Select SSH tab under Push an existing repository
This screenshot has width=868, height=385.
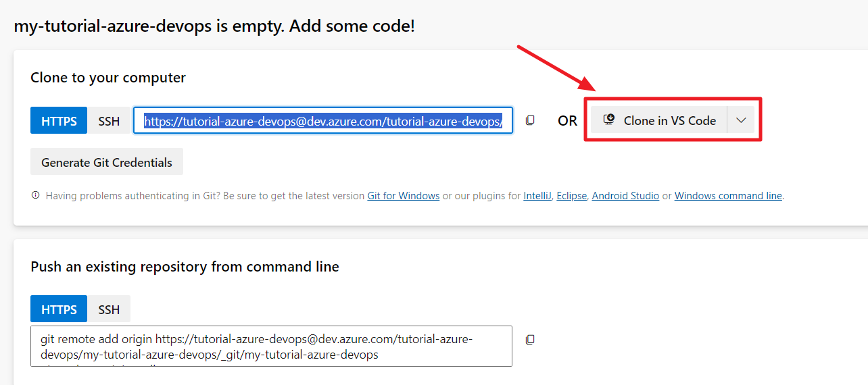109,309
